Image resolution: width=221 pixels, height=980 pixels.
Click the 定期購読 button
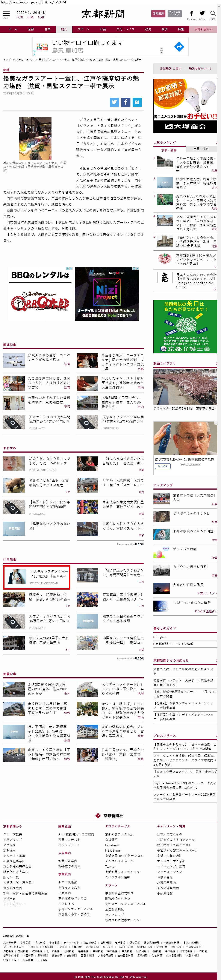coord(158,14)
